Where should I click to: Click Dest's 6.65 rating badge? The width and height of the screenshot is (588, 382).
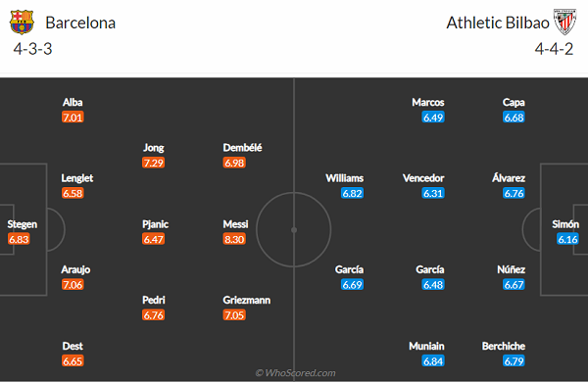(73, 361)
